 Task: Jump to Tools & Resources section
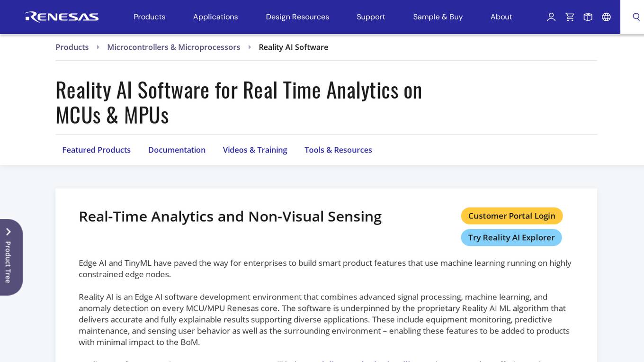click(338, 150)
